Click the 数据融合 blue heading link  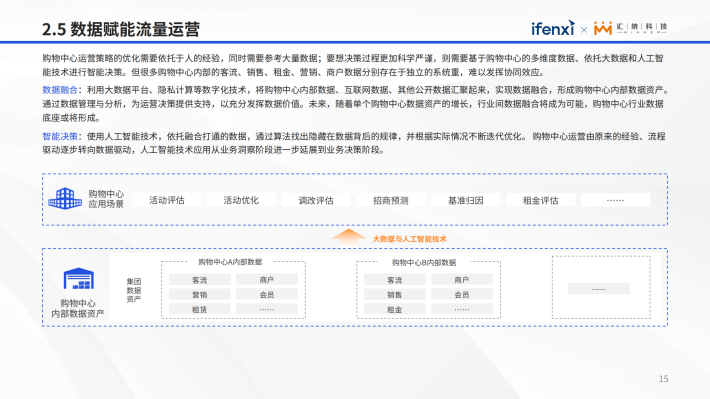point(60,90)
